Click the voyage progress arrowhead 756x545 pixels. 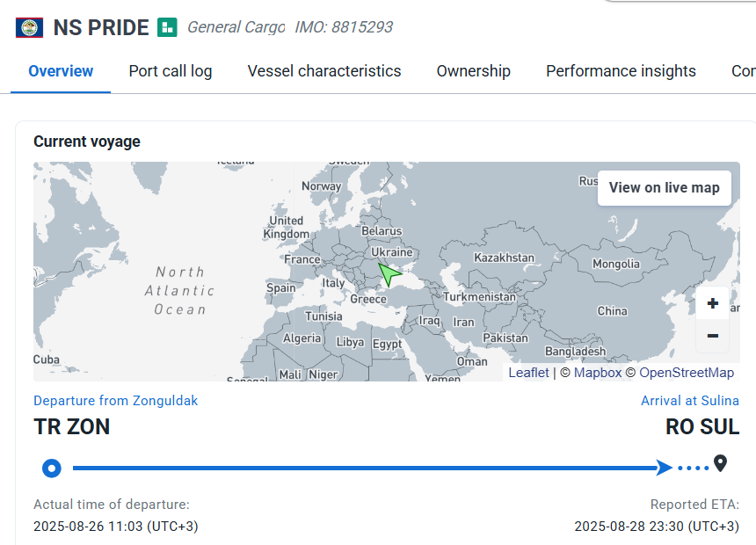pyautogui.click(x=665, y=468)
